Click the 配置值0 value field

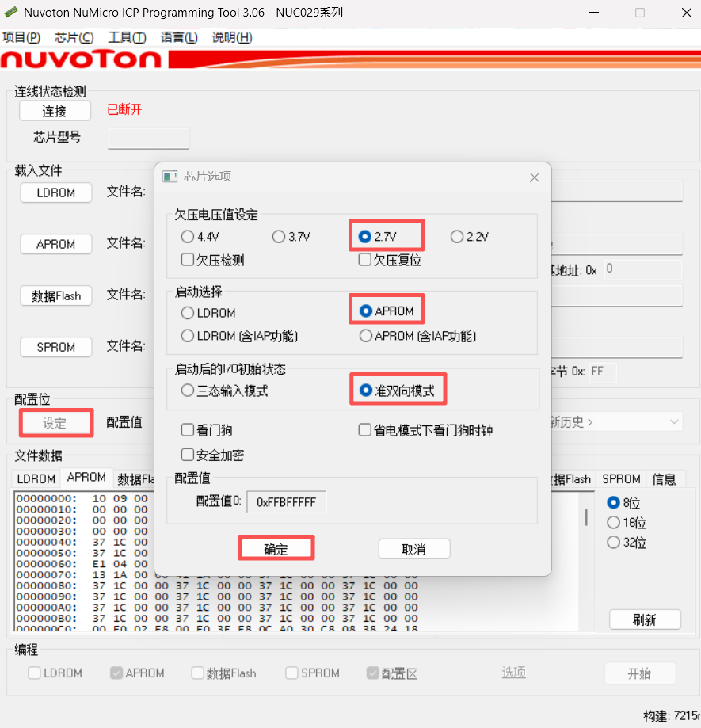(x=286, y=502)
